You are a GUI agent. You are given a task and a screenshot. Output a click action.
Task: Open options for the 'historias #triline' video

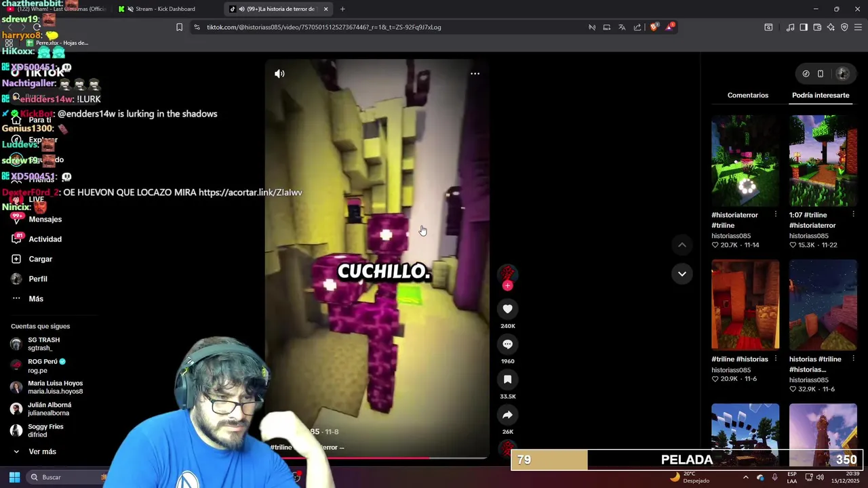tap(853, 359)
